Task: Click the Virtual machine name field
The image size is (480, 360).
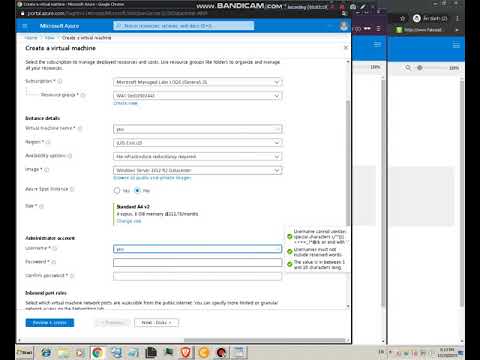Action: point(198,129)
